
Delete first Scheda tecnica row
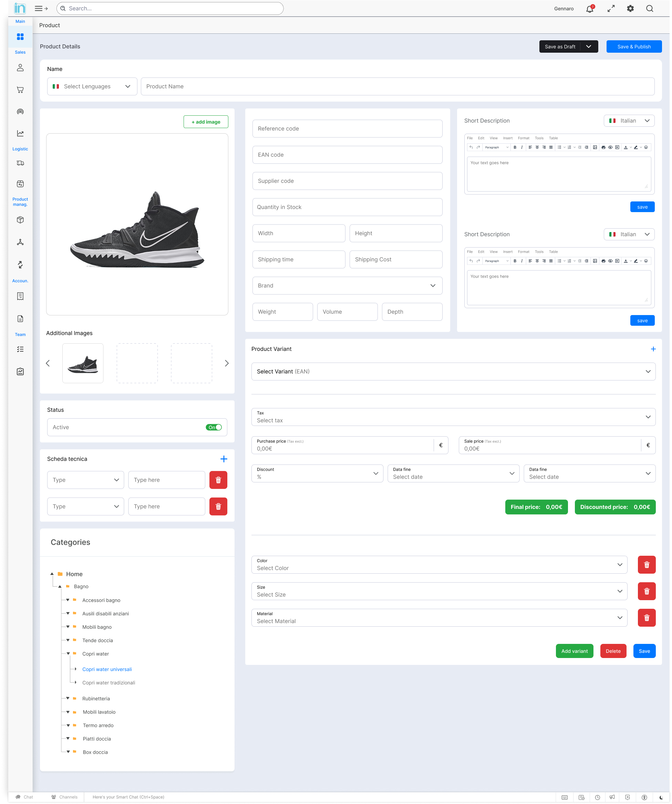coord(218,480)
